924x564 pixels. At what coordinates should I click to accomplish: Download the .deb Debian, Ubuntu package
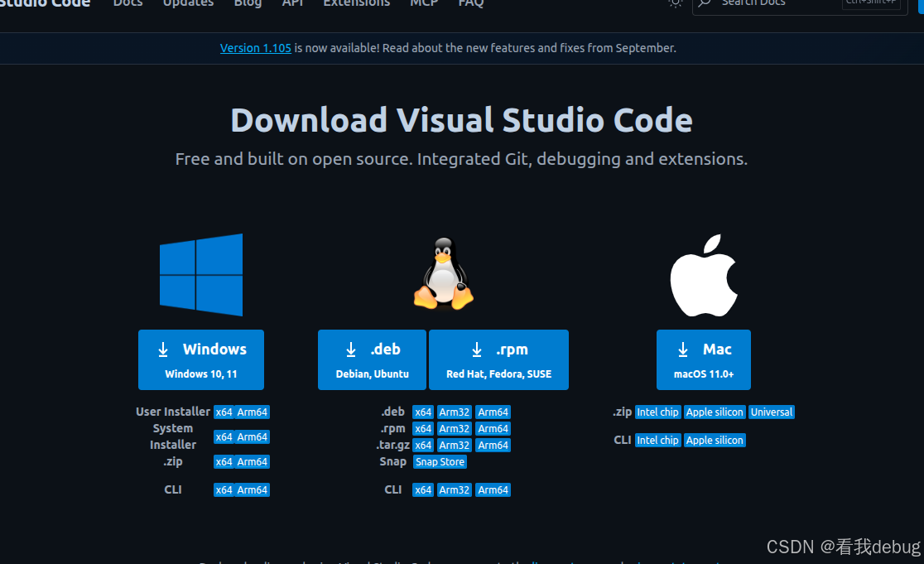click(372, 359)
